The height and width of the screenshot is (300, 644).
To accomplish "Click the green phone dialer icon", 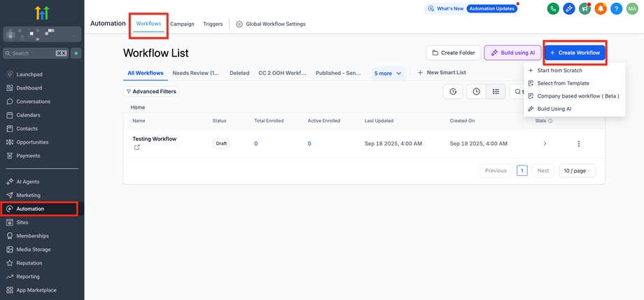I will [552, 8].
